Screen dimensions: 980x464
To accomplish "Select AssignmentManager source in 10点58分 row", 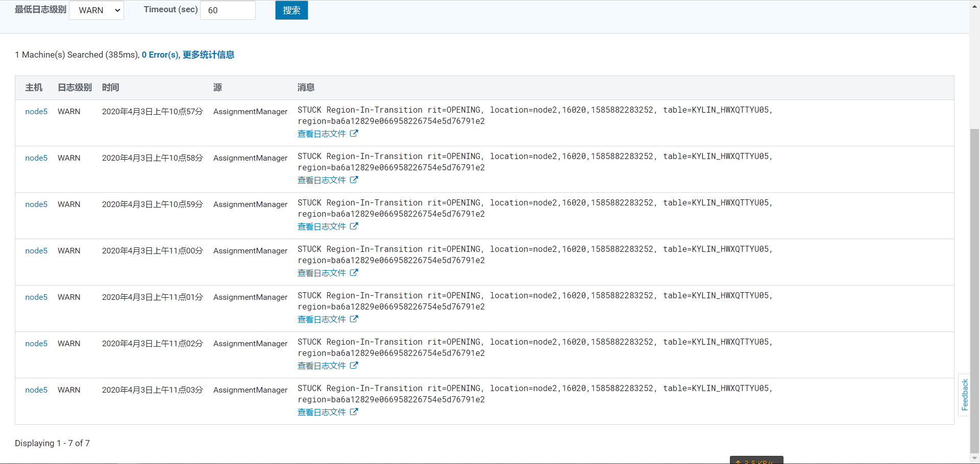I will pyautogui.click(x=250, y=158).
